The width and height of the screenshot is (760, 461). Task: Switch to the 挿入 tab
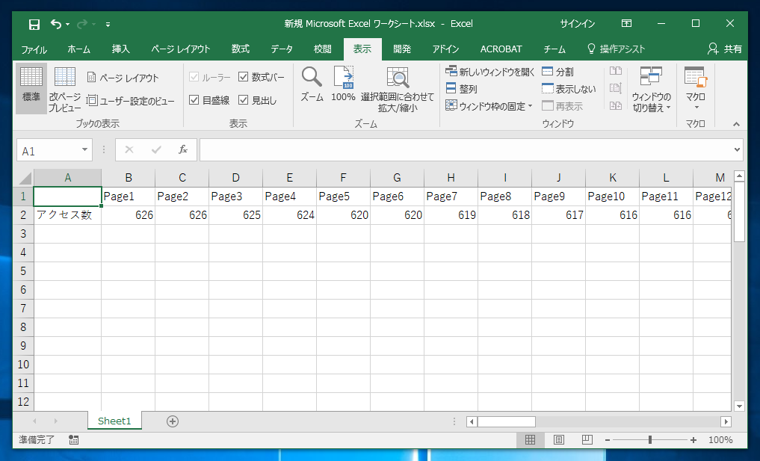(x=121, y=49)
